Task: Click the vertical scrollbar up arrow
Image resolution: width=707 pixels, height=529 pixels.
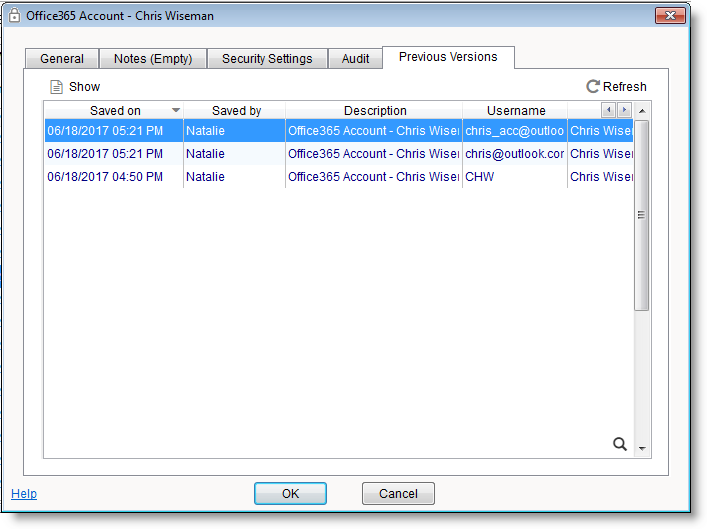Action: coord(642,110)
